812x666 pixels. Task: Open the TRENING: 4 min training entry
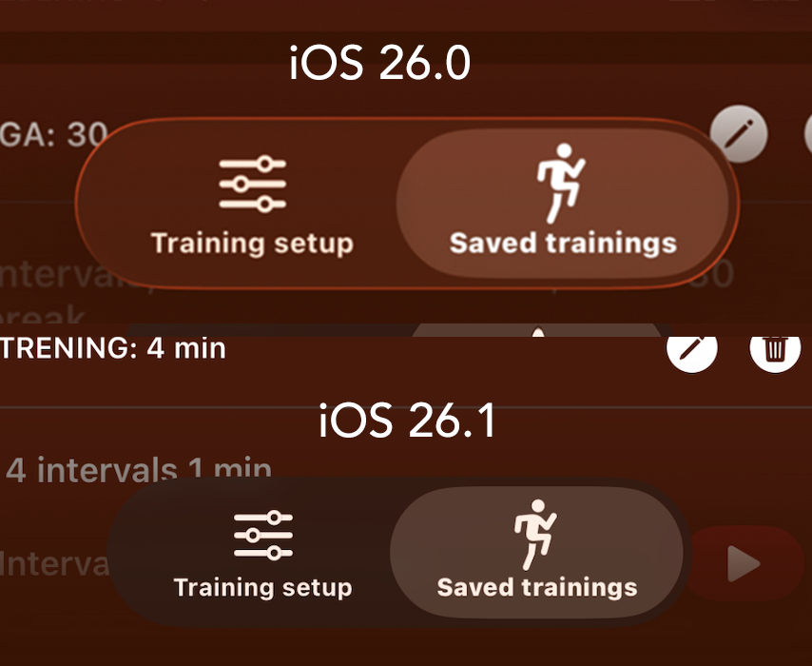pos(113,348)
